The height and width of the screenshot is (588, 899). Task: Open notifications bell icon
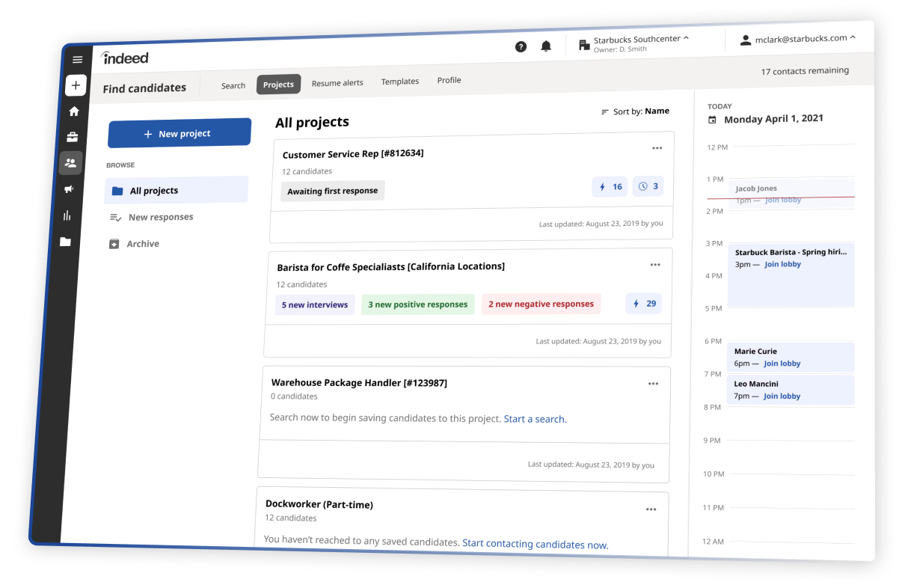pyautogui.click(x=546, y=46)
